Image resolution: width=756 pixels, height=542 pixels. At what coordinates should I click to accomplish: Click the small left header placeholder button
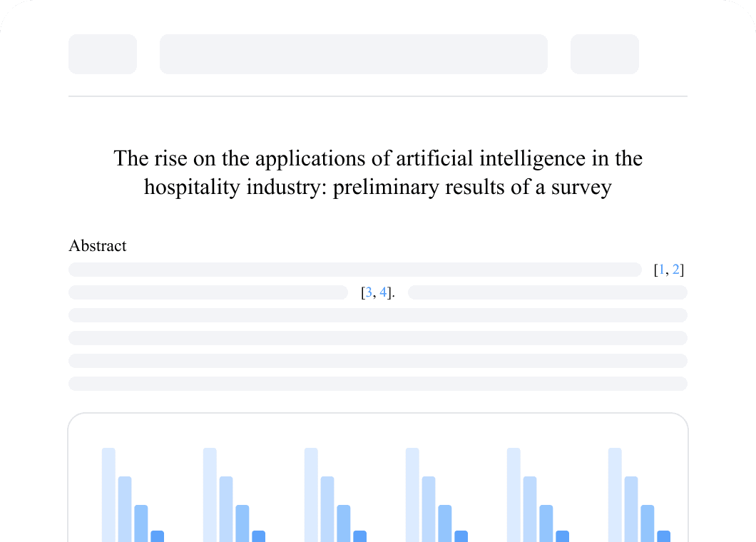pyautogui.click(x=103, y=54)
